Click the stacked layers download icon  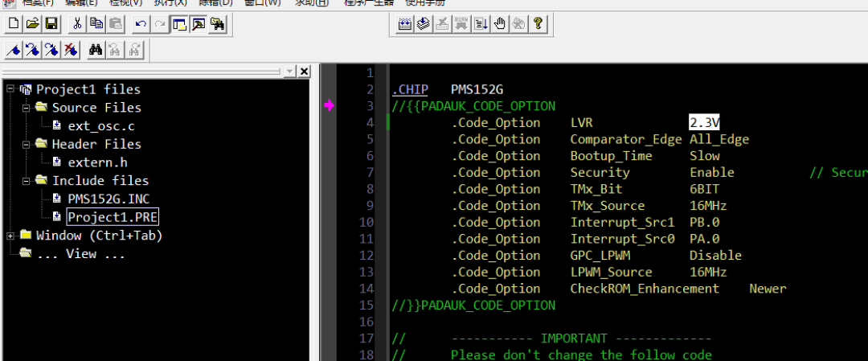424,24
